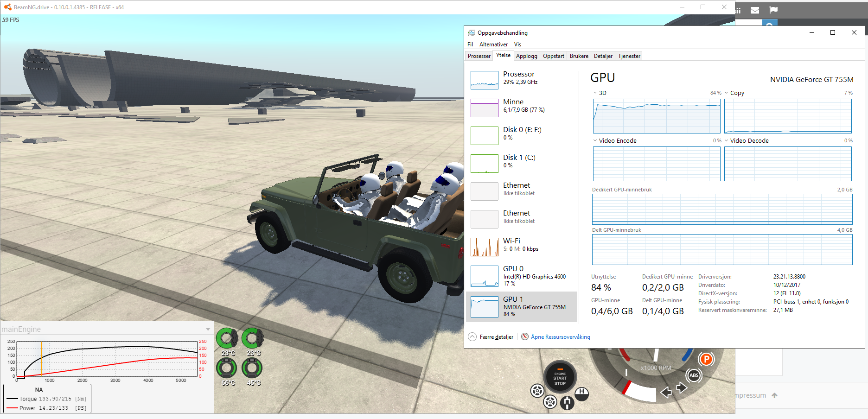Click the orange RPM marker on torque curve
The width and height of the screenshot is (868, 419).
[x=41, y=359]
